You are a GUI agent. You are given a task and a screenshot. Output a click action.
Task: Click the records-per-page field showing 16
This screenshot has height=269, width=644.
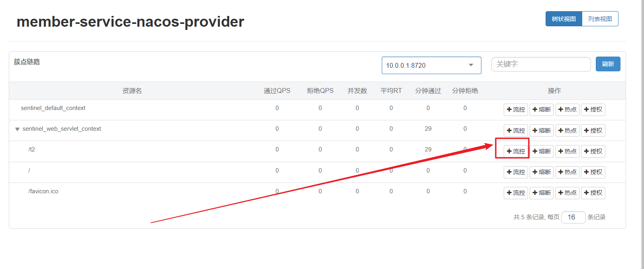573,217
